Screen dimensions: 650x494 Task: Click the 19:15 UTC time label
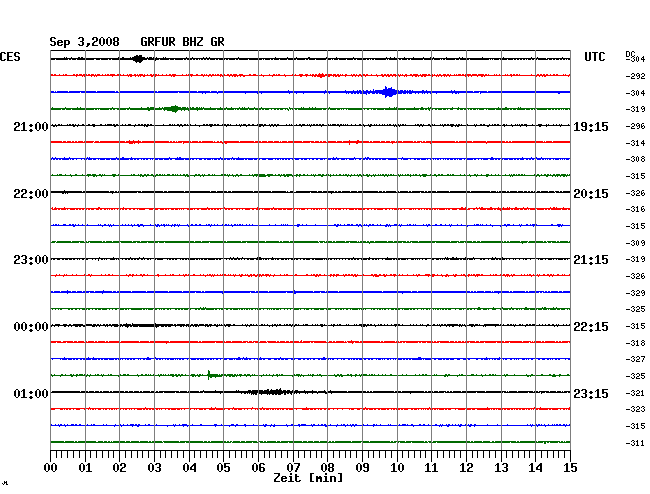591,127
